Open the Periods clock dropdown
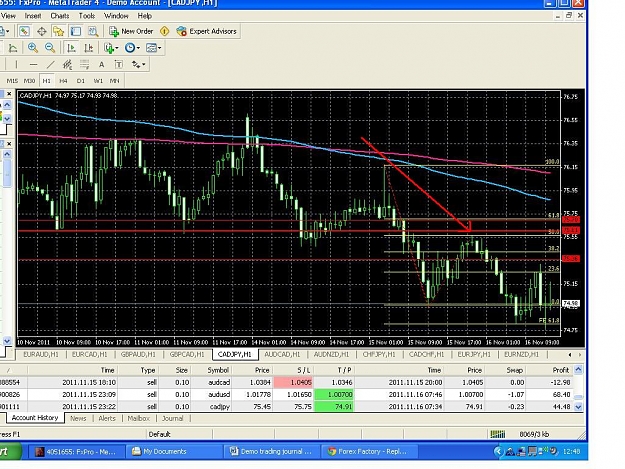Screen dimensions: 625x469 click(132, 48)
